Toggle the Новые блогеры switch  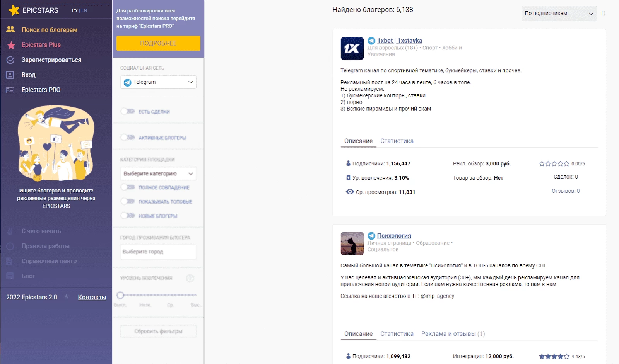coord(128,216)
